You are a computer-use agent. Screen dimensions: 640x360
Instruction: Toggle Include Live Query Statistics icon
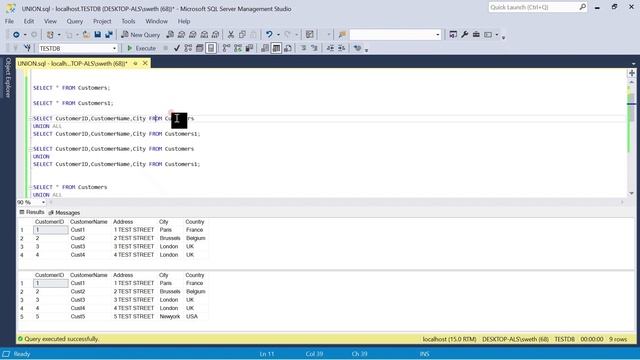(x=238, y=49)
